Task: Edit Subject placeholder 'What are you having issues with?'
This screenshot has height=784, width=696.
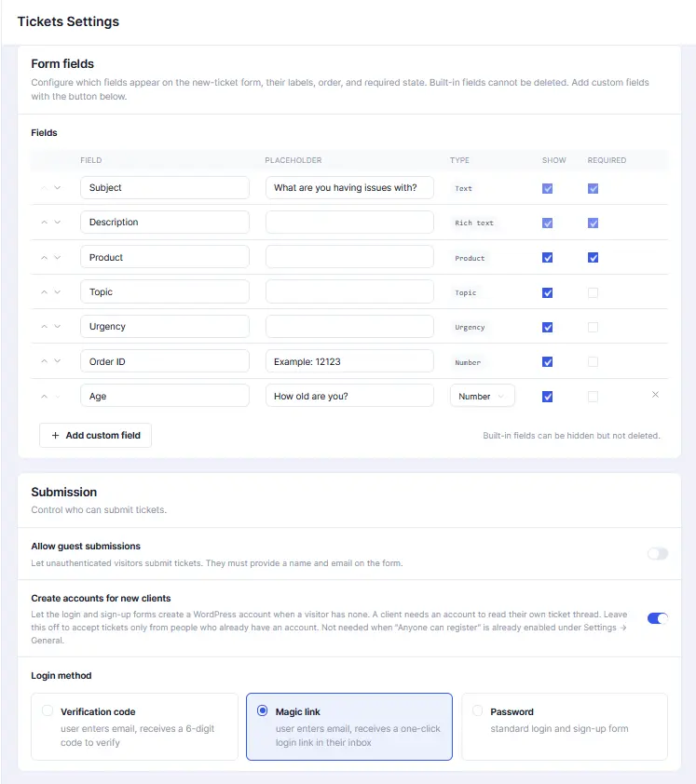Action: tap(349, 187)
